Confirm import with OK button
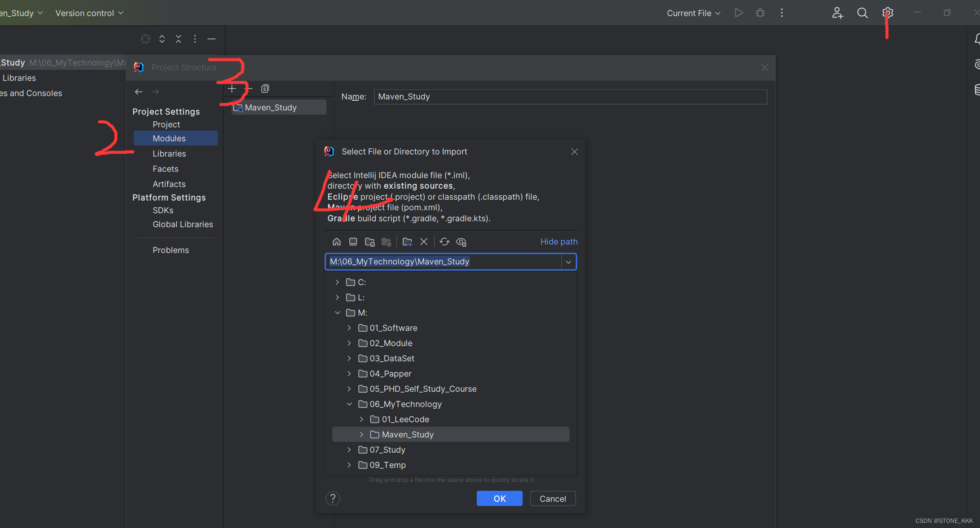980x528 pixels. [500, 498]
